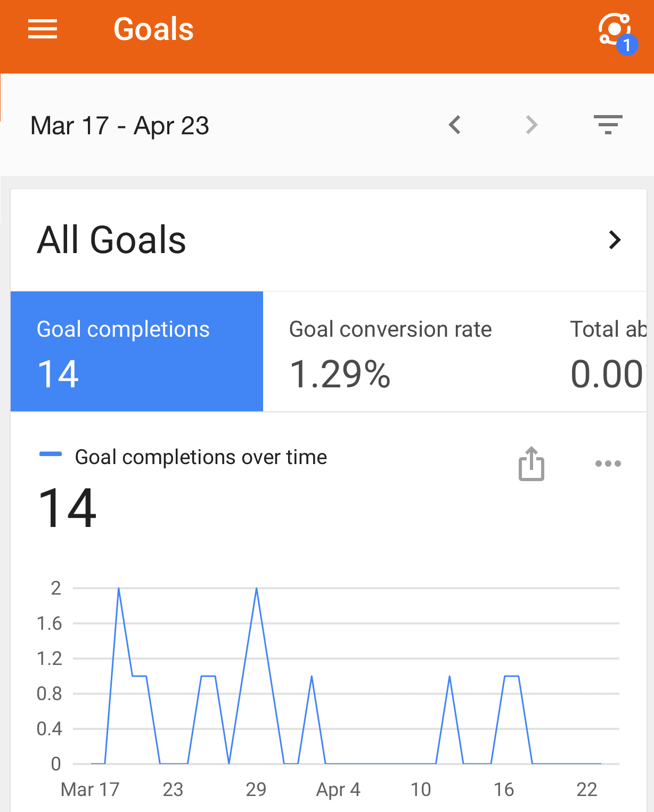This screenshot has height=812, width=654.
Task: Click the chart peak near Mar 19
Action: click(x=119, y=588)
